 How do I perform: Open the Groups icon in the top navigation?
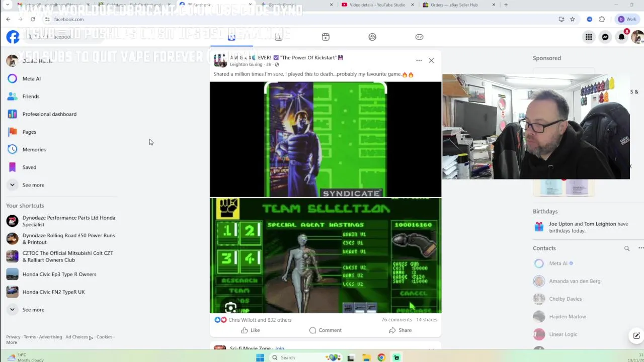pyautogui.click(x=372, y=37)
